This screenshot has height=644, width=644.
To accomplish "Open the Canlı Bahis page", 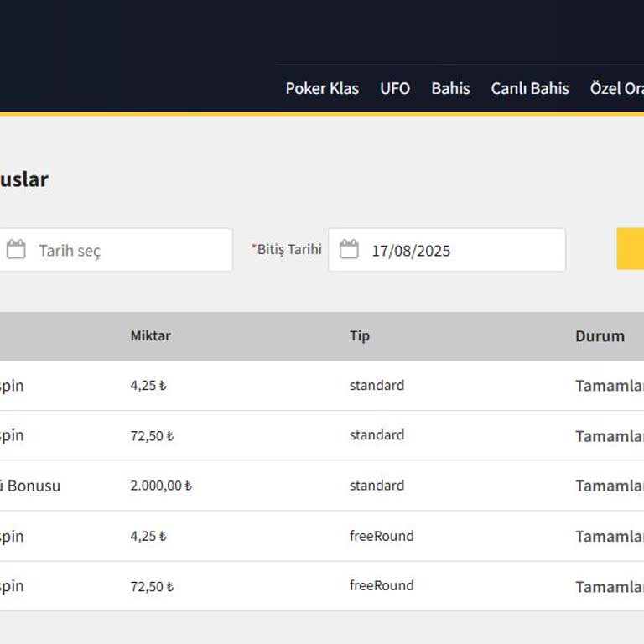I will click(530, 88).
